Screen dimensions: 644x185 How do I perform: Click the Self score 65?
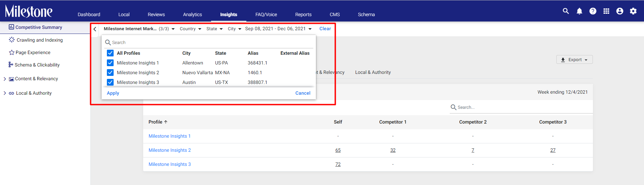point(338,150)
